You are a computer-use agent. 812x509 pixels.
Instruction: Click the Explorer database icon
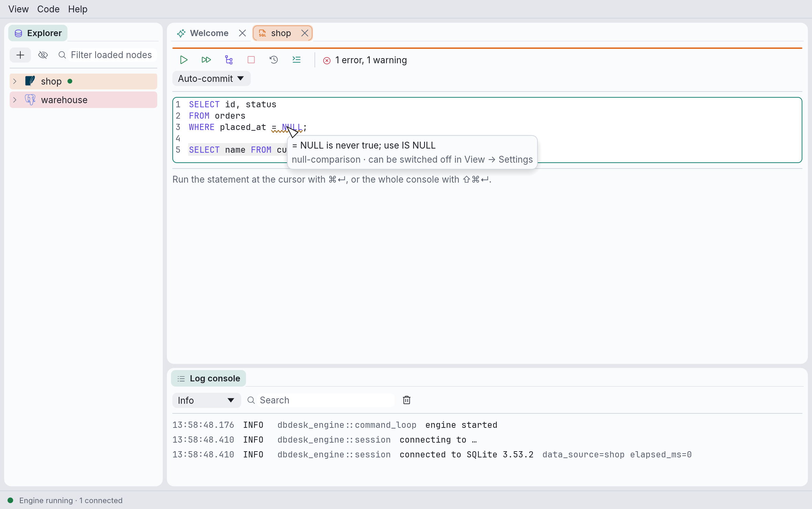coord(19,33)
